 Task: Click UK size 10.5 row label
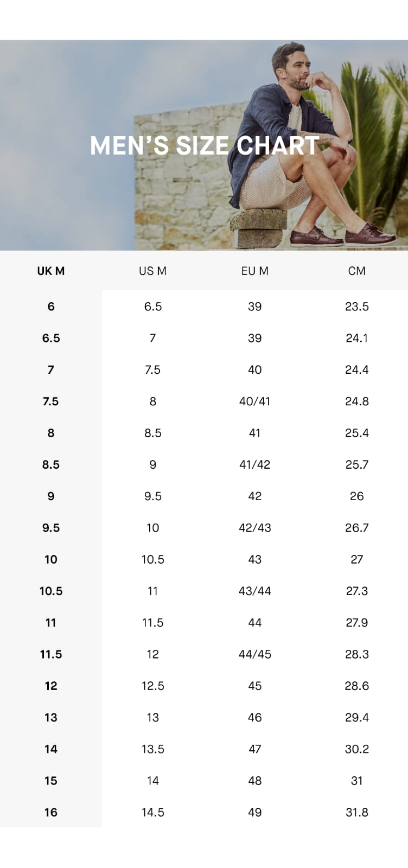51,591
